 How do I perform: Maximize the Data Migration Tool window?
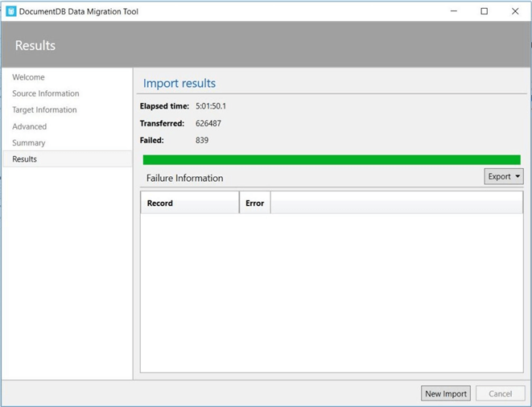point(485,11)
